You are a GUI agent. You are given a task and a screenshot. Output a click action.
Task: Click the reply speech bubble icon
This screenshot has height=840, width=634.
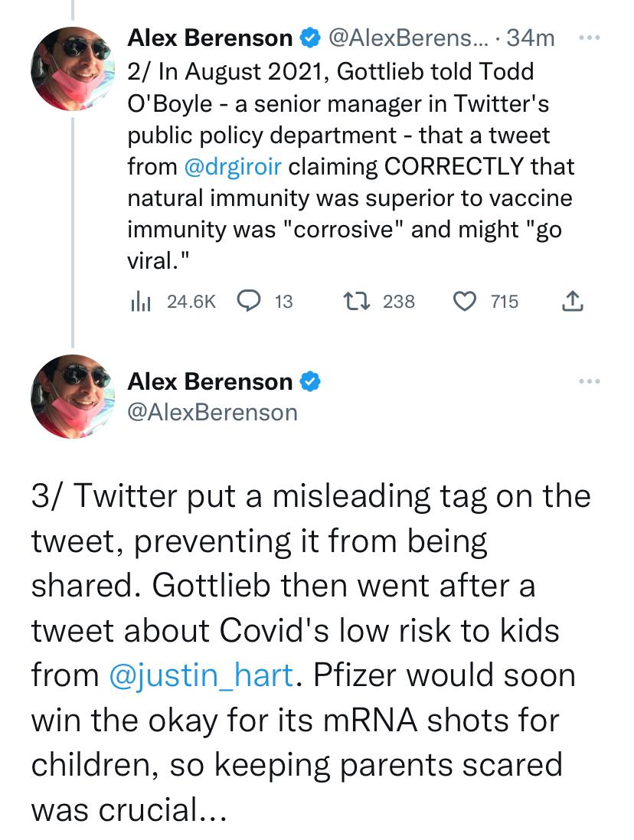coord(249,301)
